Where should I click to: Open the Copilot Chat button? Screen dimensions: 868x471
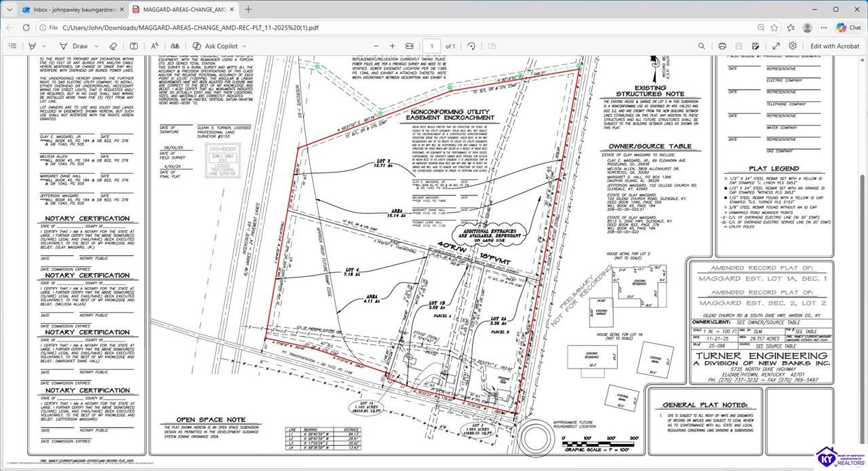pyautogui.click(x=848, y=27)
